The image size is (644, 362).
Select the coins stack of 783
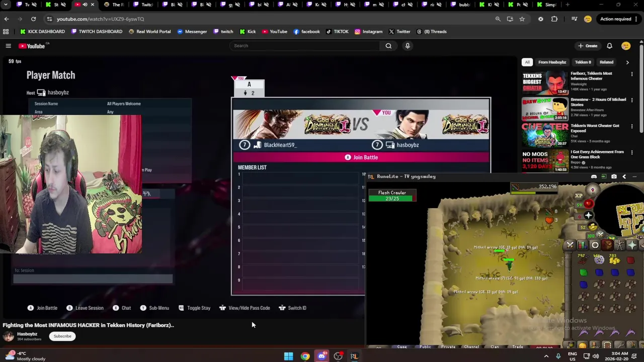pyautogui.click(x=615, y=259)
